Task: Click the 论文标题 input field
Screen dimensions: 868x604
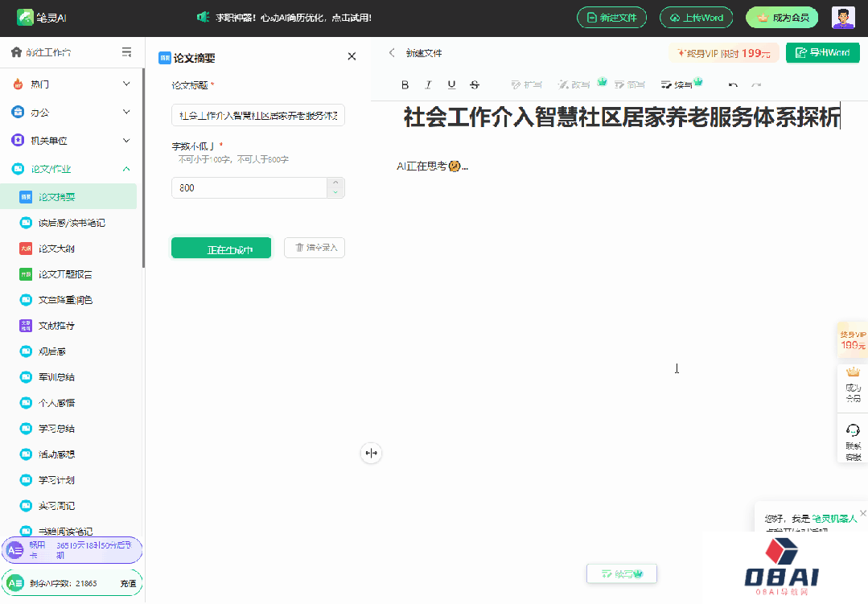Action: 257,115
